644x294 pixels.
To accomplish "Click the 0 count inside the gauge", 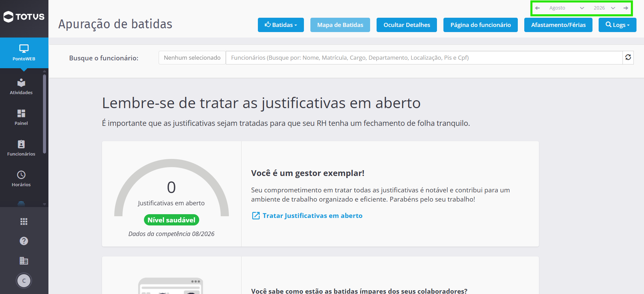I will pos(171,187).
